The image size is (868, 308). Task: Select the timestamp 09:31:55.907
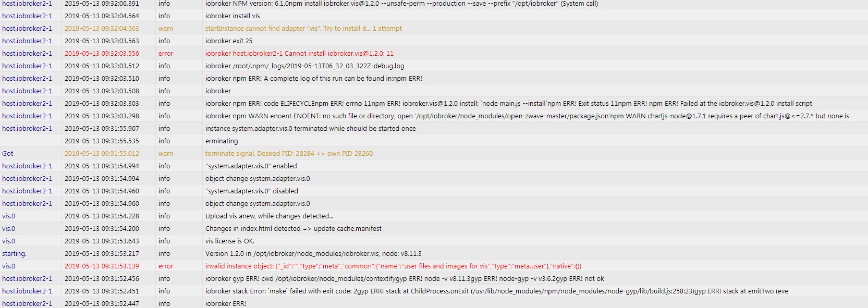click(x=102, y=128)
